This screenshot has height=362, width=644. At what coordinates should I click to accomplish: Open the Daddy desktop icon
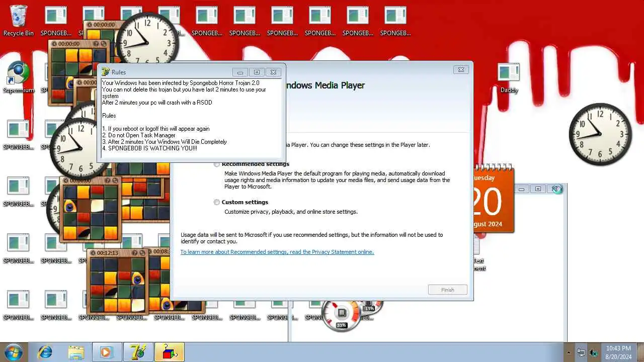[509, 78]
